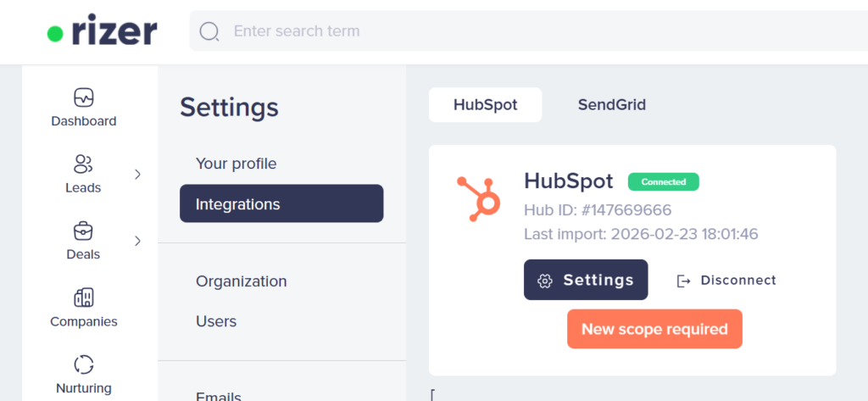
Task: Open HubSpot integration Settings button
Action: pyautogui.click(x=586, y=280)
